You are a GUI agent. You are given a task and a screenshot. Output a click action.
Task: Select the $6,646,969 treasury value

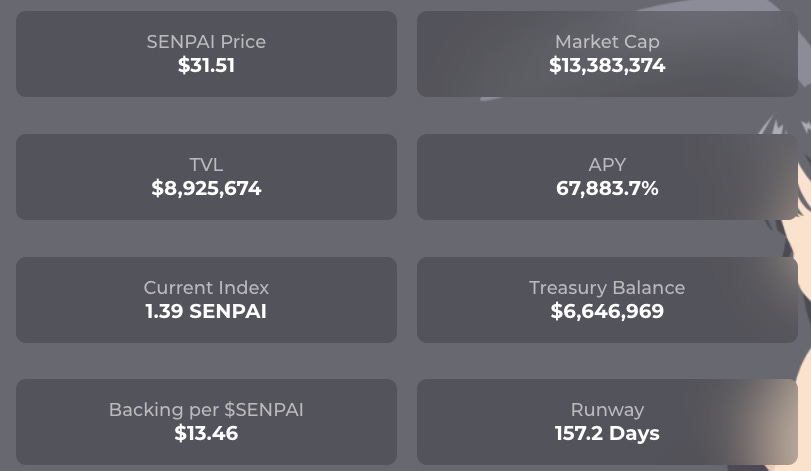click(x=607, y=311)
